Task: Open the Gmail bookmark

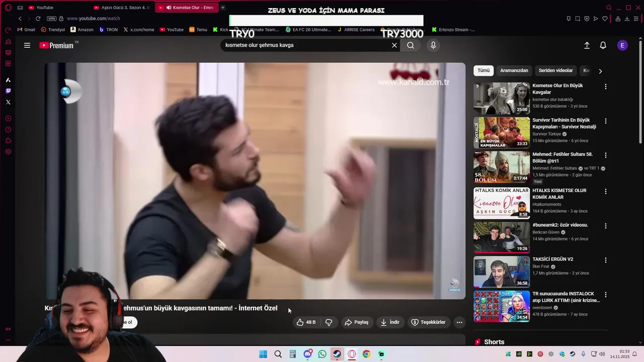Action: (26, 30)
